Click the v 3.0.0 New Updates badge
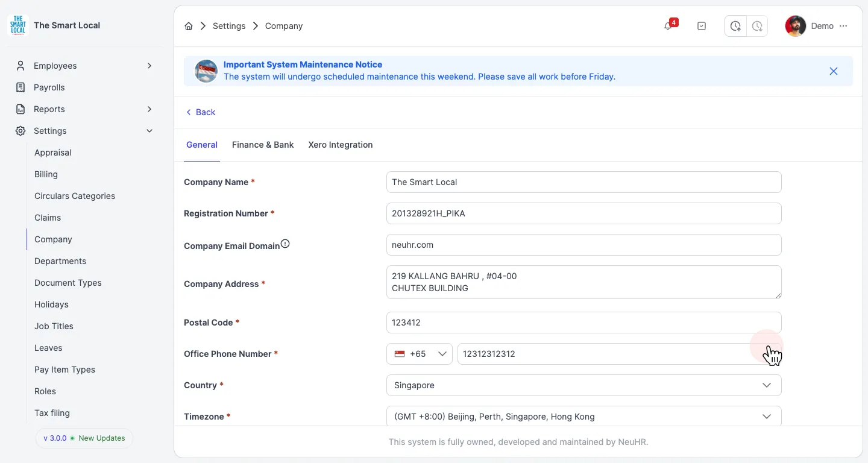Screen dimensions: 868x463 (x=84, y=438)
